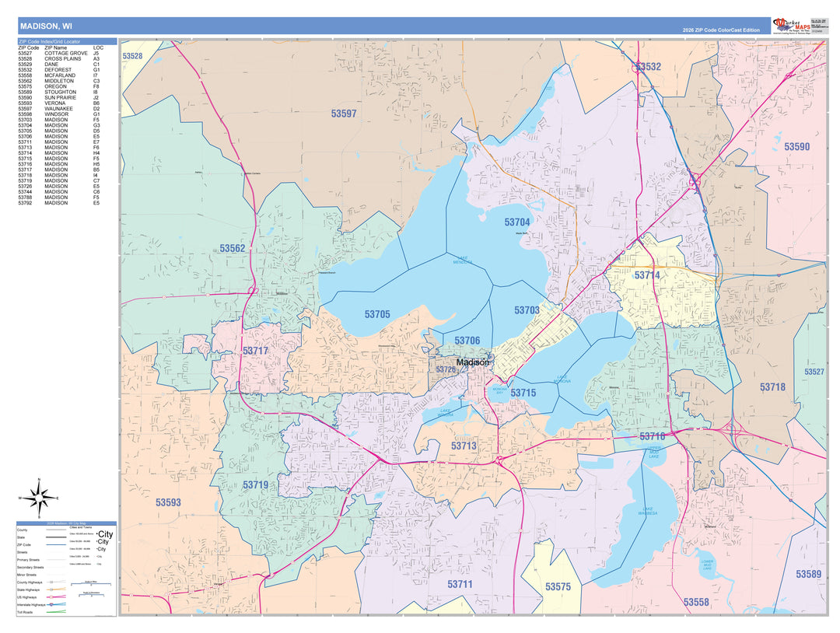Click the State Highways orange line sample

(56, 589)
